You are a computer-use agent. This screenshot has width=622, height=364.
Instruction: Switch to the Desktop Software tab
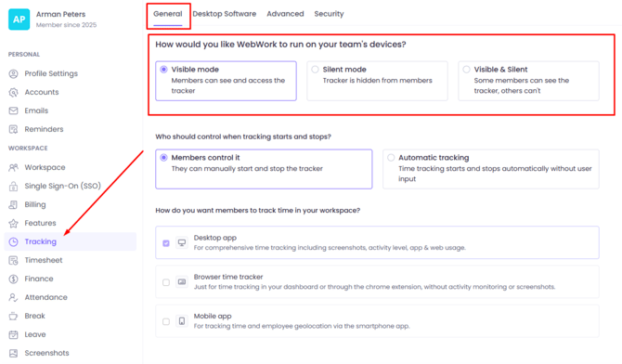tap(224, 14)
